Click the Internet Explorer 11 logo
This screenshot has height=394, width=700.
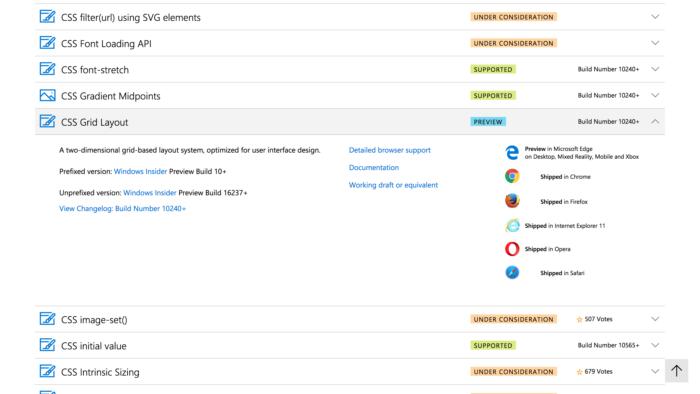click(512, 225)
